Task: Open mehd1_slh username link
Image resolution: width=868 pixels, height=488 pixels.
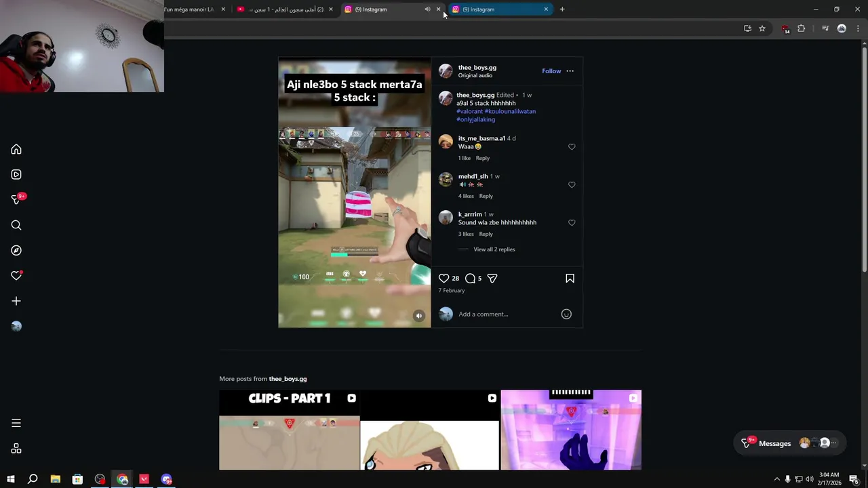Action: (473, 176)
